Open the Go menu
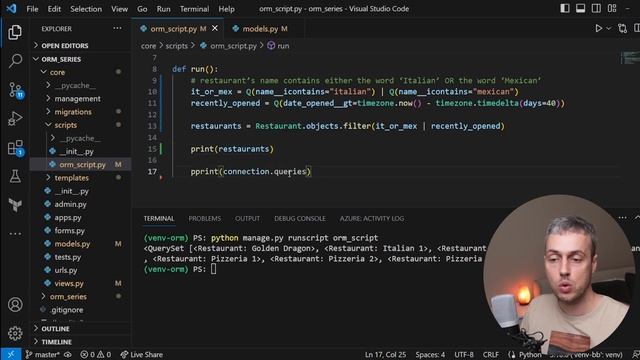The image size is (640, 360). click(x=142, y=9)
